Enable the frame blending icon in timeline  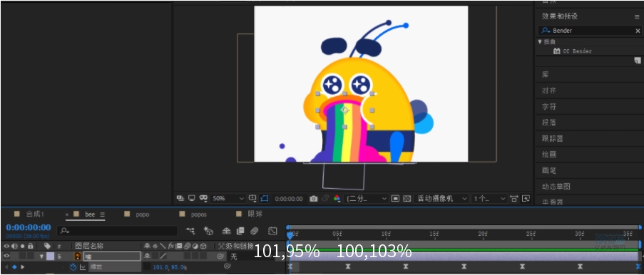click(x=240, y=231)
